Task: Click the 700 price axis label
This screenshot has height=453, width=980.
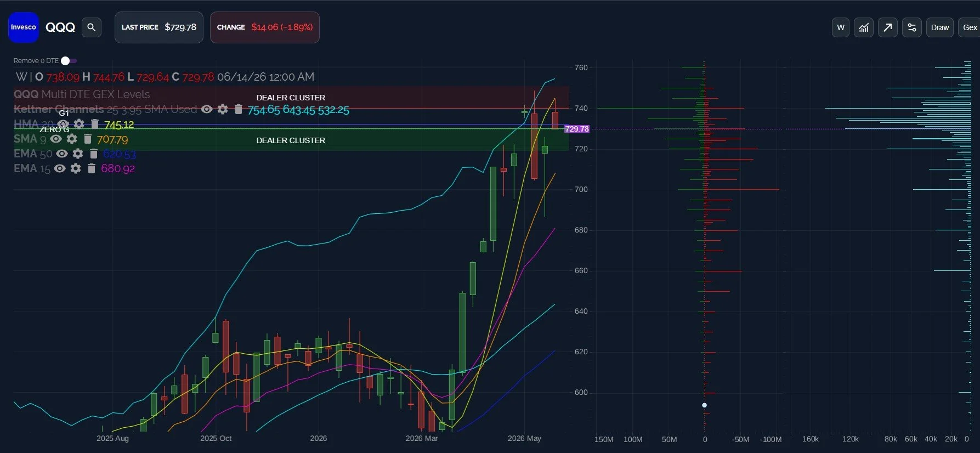Action: click(581, 189)
